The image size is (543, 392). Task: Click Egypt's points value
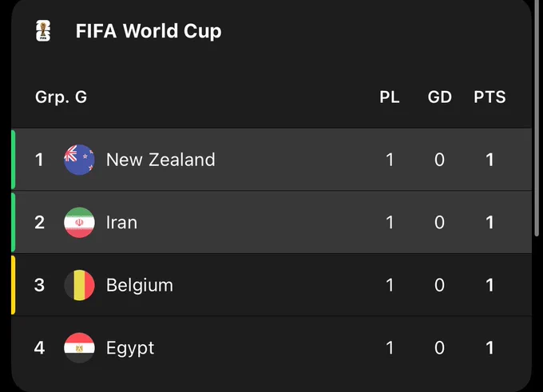(x=489, y=347)
